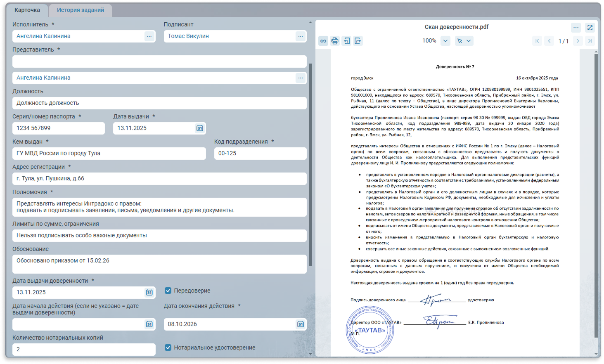This screenshot has width=604, height=364.
Task: Open calendar picker for passport Дата выдачи
Action: pos(200,128)
